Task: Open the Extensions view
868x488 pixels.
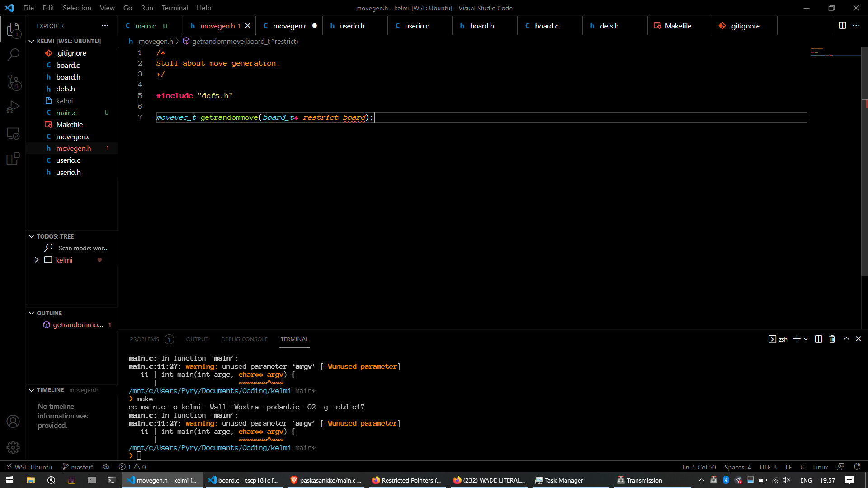Action: pyautogui.click(x=13, y=159)
